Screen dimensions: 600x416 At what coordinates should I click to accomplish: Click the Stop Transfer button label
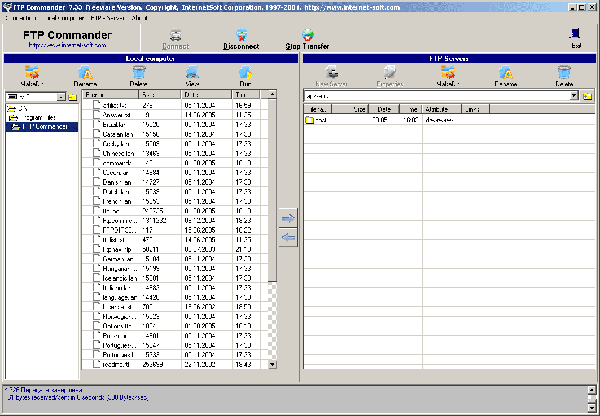(307, 46)
